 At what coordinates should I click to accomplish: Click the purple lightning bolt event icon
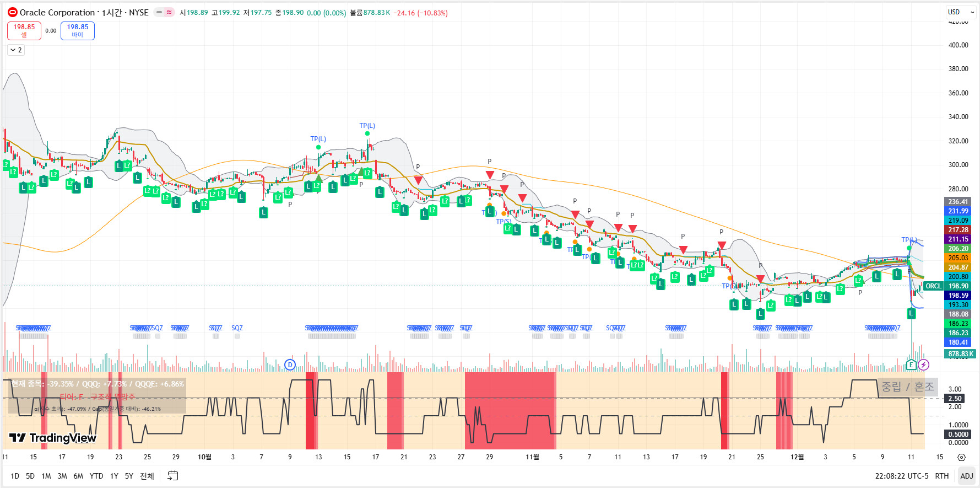pyautogui.click(x=924, y=364)
